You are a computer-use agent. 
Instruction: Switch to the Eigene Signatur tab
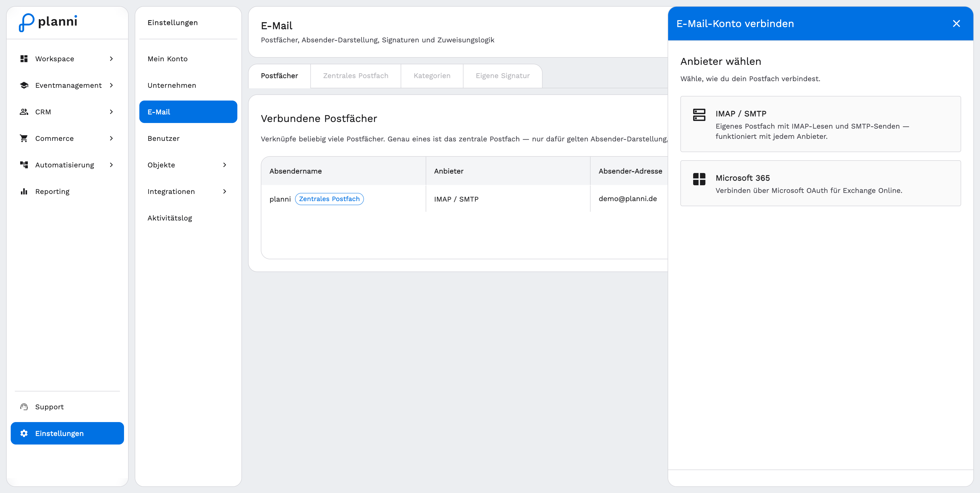point(503,76)
